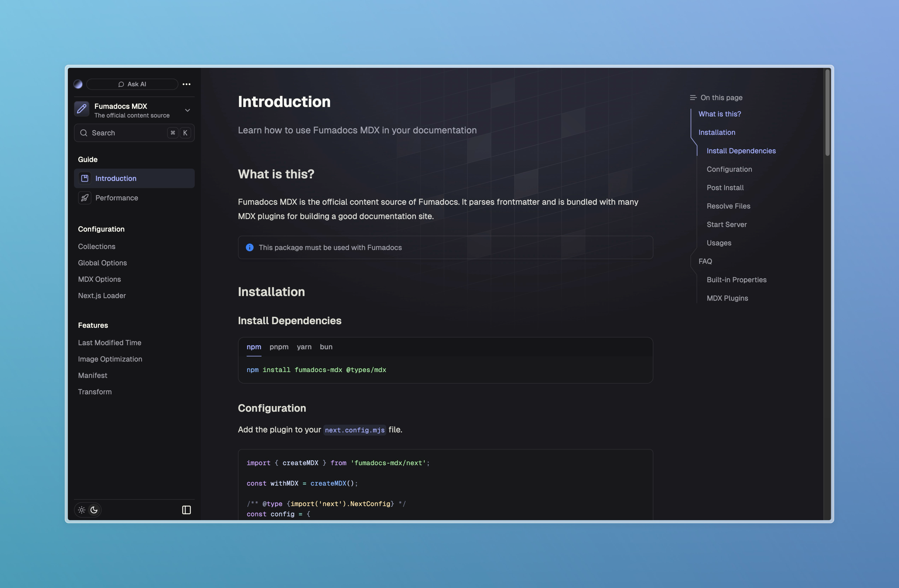The image size is (899, 588).
Task: Jump to Configuration in table of contents
Action: point(729,169)
